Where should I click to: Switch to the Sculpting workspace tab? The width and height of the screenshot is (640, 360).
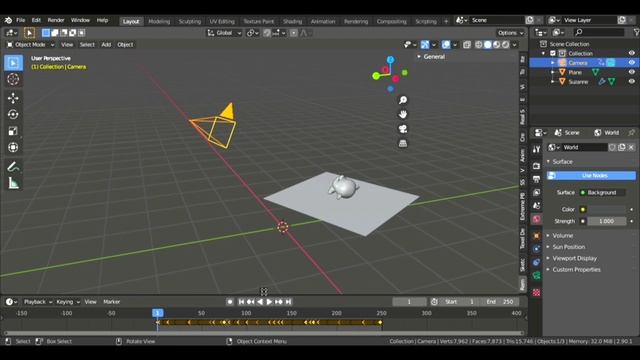(190, 21)
